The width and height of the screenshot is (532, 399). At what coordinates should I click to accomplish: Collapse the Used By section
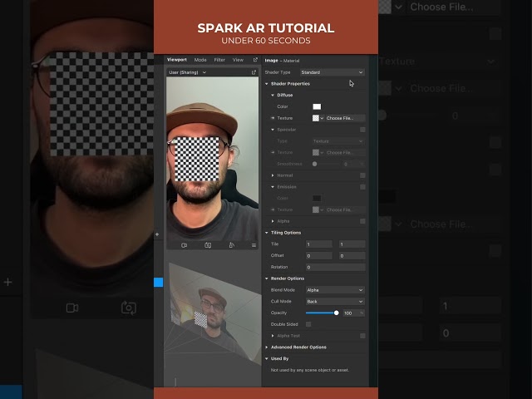267,358
